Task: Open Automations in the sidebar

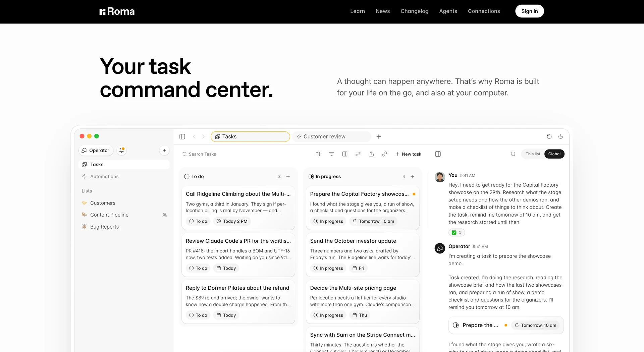Action: coord(124,176)
